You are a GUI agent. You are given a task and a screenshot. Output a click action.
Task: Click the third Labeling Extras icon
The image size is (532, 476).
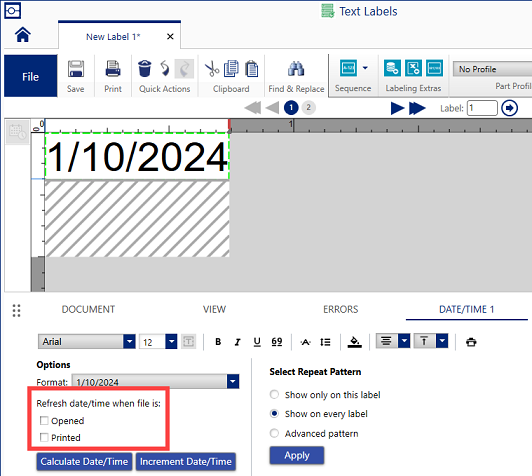coord(435,68)
